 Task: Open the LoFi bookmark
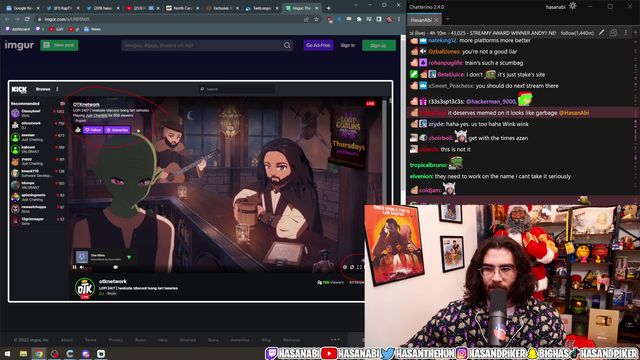[x=56, y=29]
